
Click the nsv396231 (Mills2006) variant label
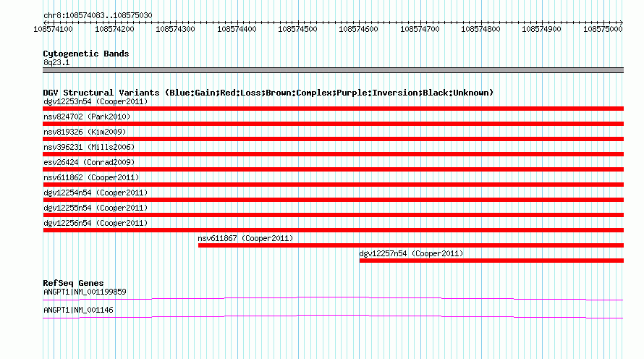point(89,147)
